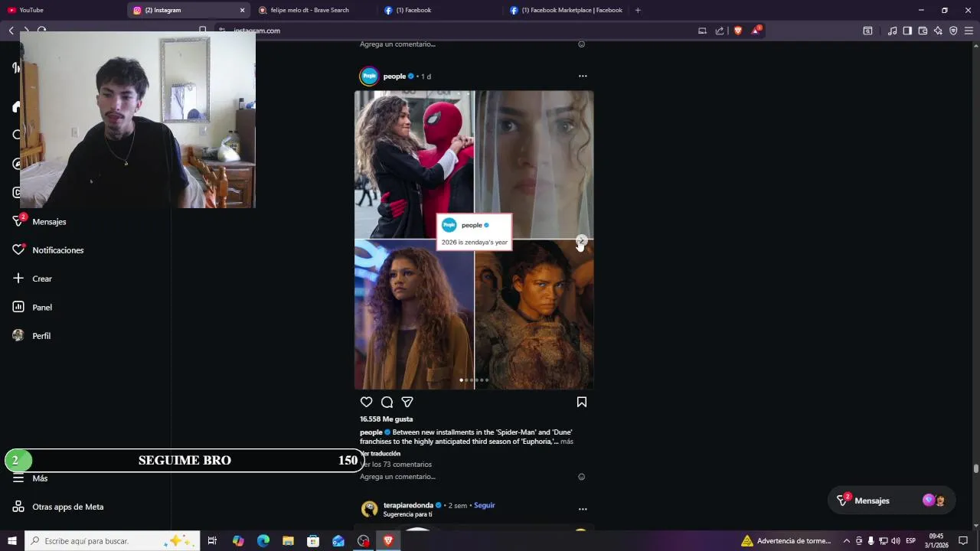Open the site search icon in toolbar
Viewport: 980px width, 551px height.
pos(867,31)
